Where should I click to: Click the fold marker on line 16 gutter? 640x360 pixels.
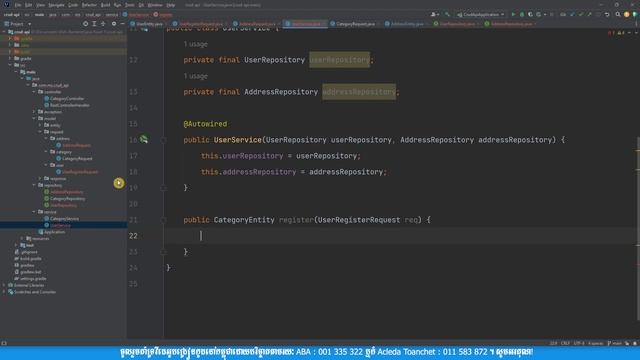(163, 140)
